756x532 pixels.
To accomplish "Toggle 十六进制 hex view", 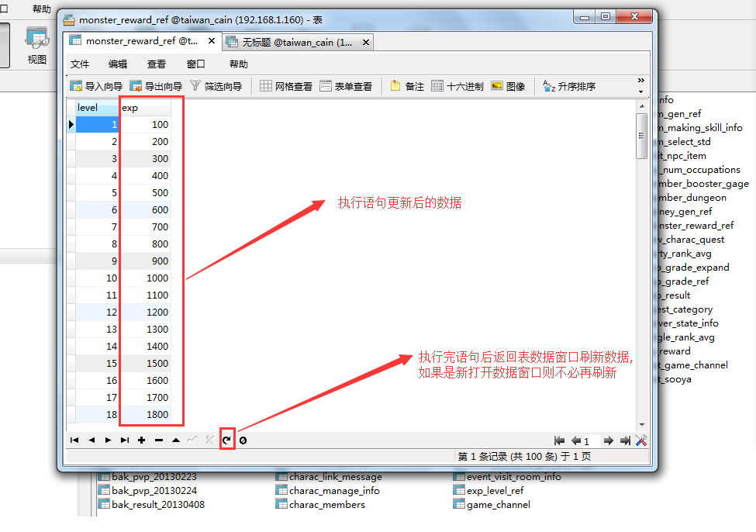I will (x=457, y=86).
